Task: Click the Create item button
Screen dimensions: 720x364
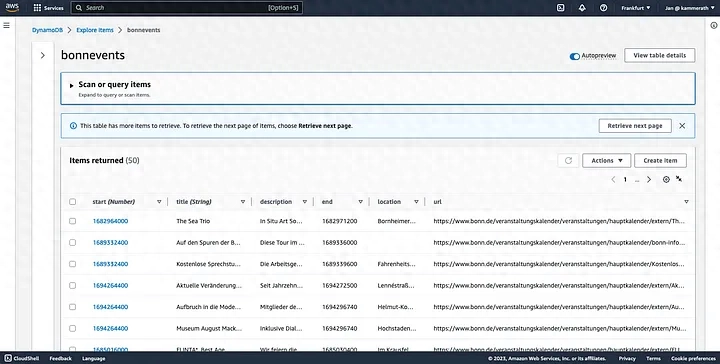Action: tap(660, 160)
